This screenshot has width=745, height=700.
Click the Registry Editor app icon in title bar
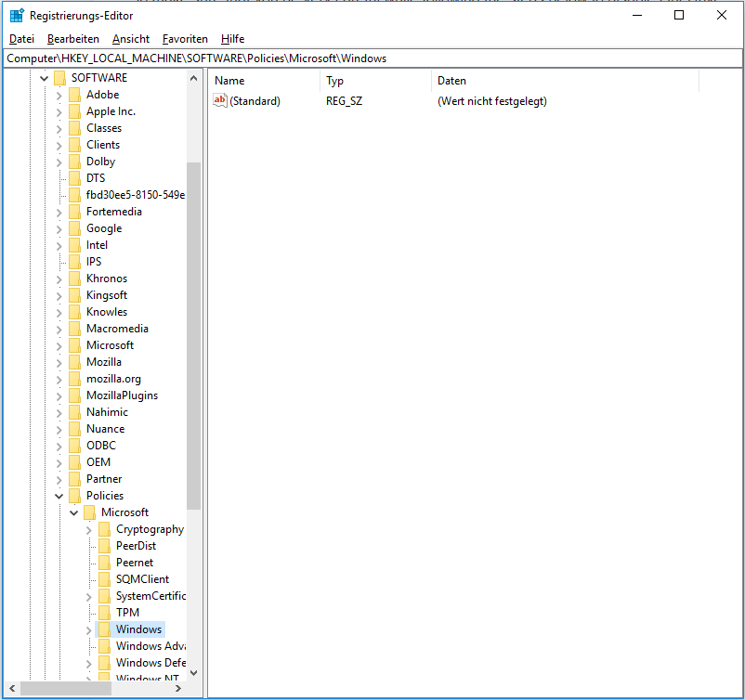point(17,15)
